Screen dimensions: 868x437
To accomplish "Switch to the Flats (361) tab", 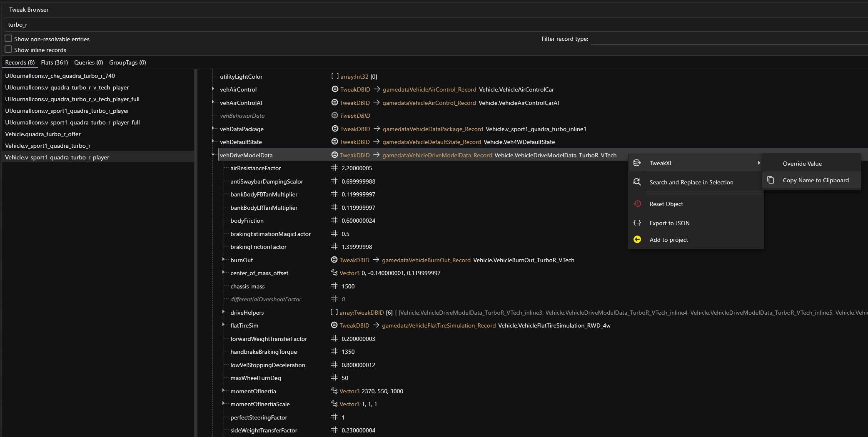I will point(54,62).
